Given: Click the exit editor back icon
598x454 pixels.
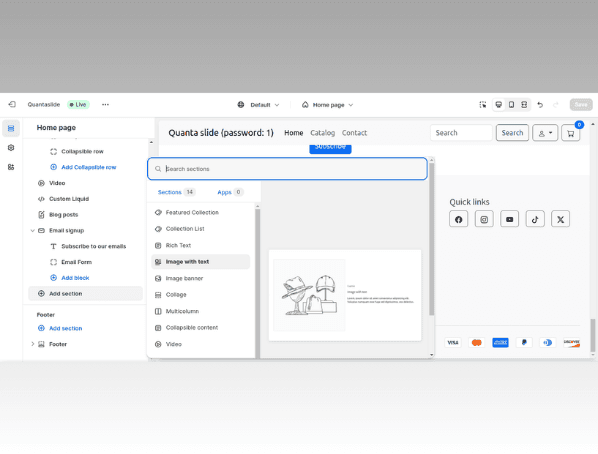Looking at the screenshot, I should point(12,104).
